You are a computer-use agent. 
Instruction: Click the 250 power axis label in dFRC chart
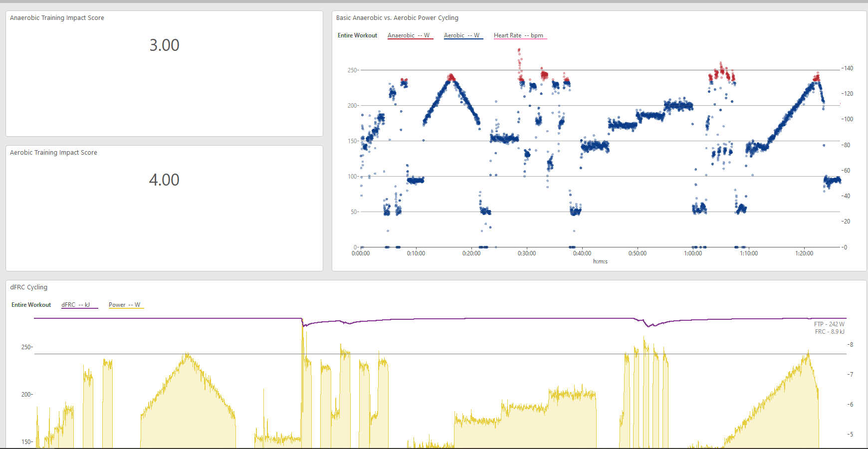tap(26, 347)
